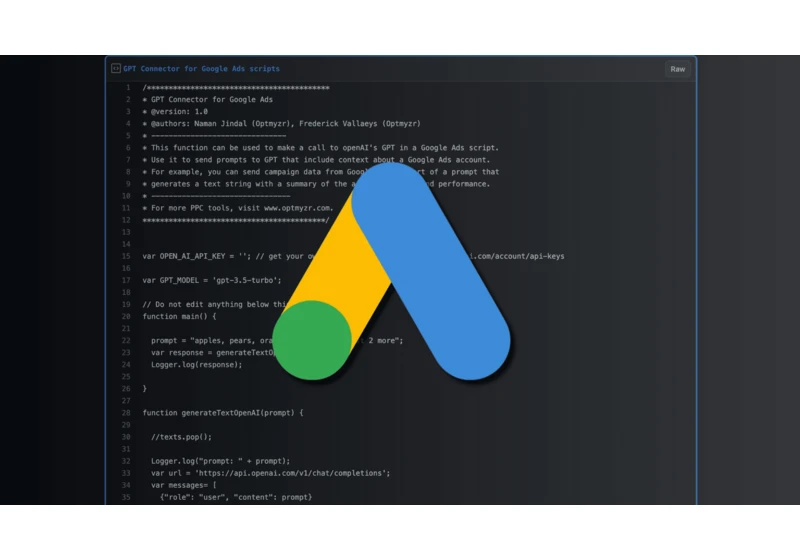The image size is (800, 560).
Task: Open the 'GPT Connector for Google Ads scripts' file link
Action: 201,69
